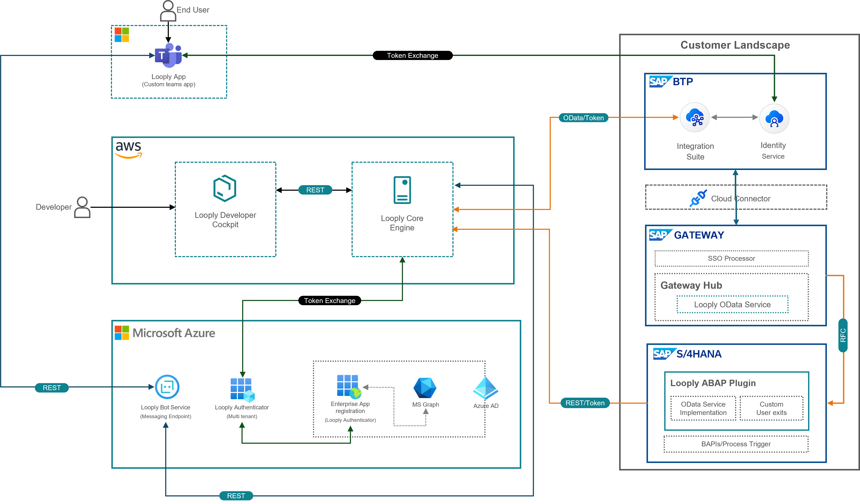Select the Integration Suite cloud icon
The height and width of the screenshot is (504, 860).
[x=695, y=117]
